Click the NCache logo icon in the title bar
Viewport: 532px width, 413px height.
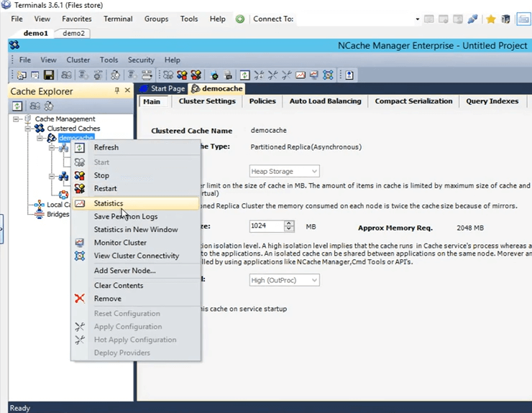tap(14, 45)
